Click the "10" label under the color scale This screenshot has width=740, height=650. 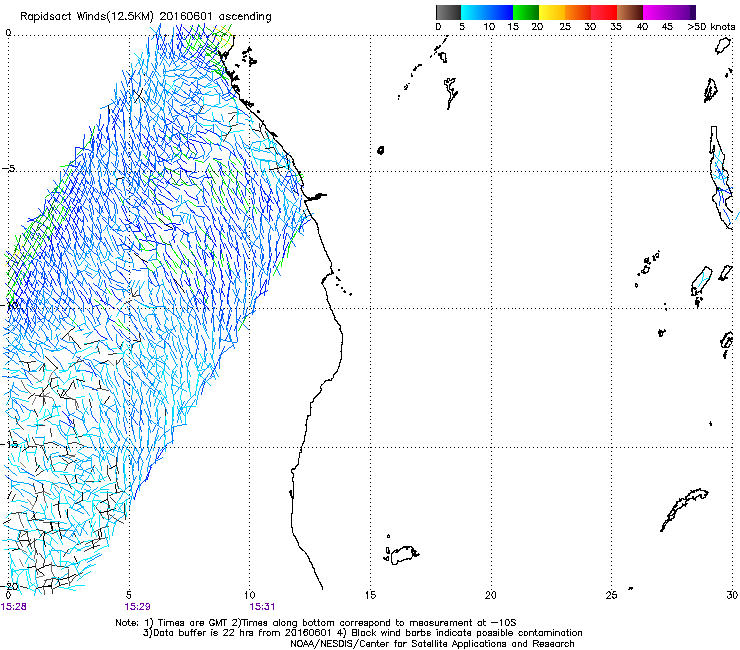pyautogui.click(x=489, y=27)
